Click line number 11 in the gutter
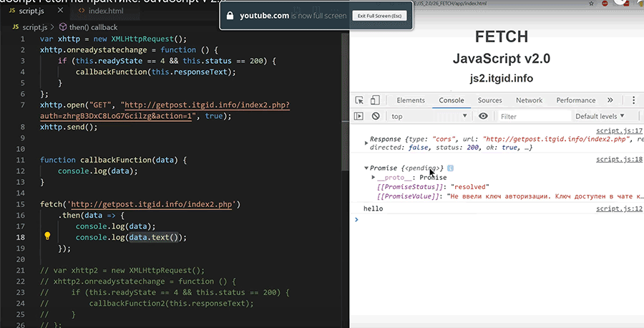The height and width of the screenshot is (328, 644). click(x=21, y=160)
